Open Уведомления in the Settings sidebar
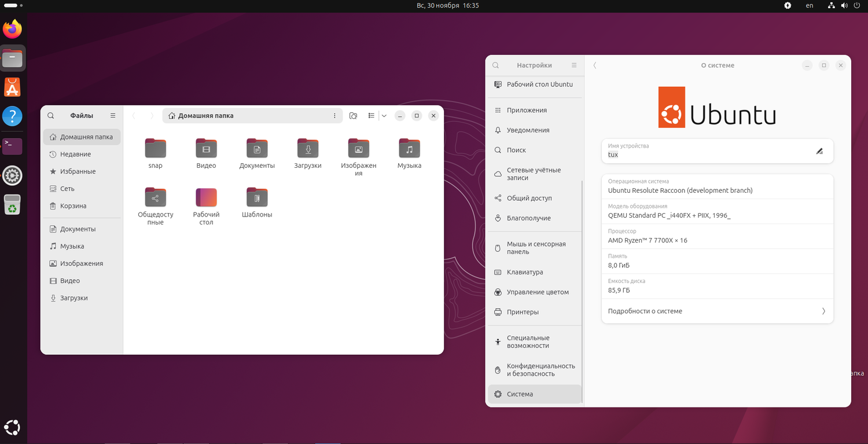 [534, 130]
